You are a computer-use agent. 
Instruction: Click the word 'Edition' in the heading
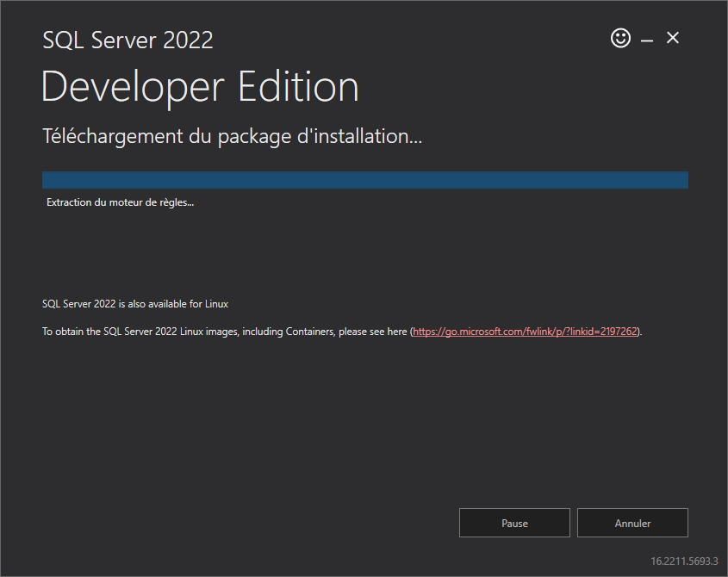298,86
